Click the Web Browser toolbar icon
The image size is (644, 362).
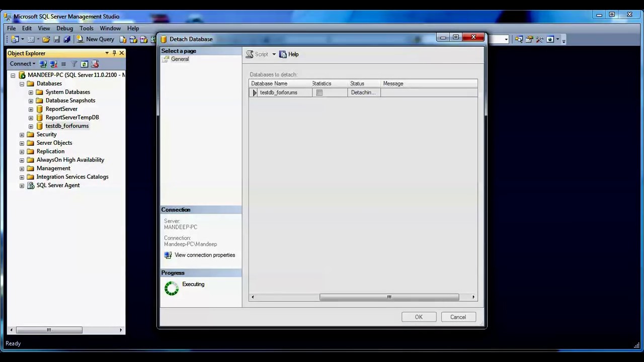click(550, 39)
